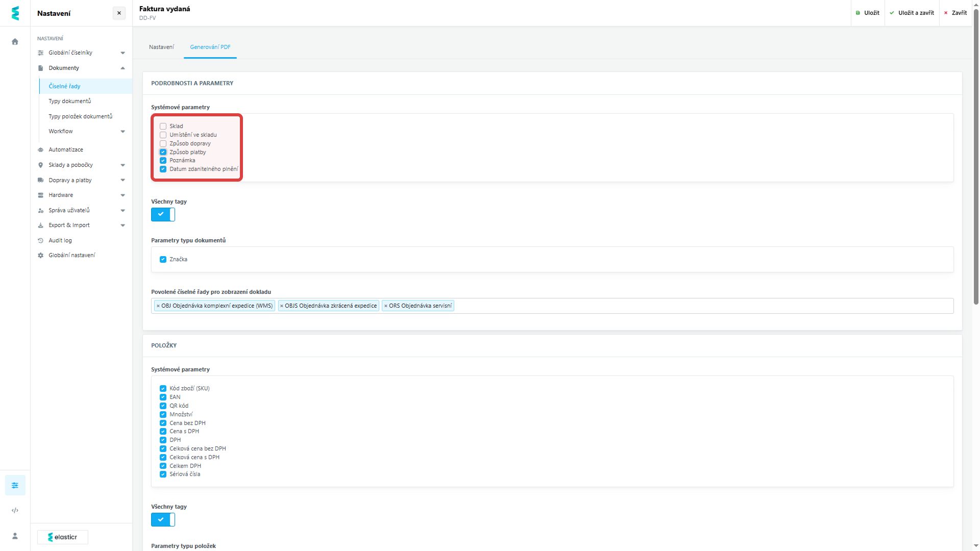The height and width of the screenshot is (551, 980).
Task: Enable the Způsob dopravy checkbox
Action: [x=163, y=143]
